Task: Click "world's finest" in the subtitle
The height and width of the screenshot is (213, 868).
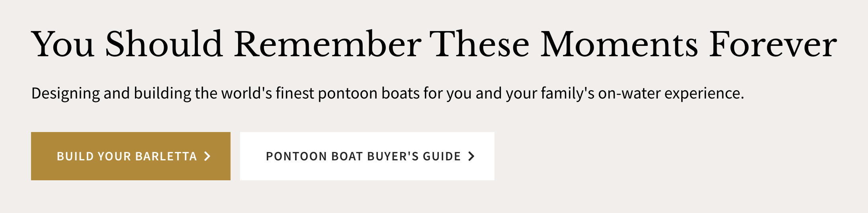Action: [268, 93]
